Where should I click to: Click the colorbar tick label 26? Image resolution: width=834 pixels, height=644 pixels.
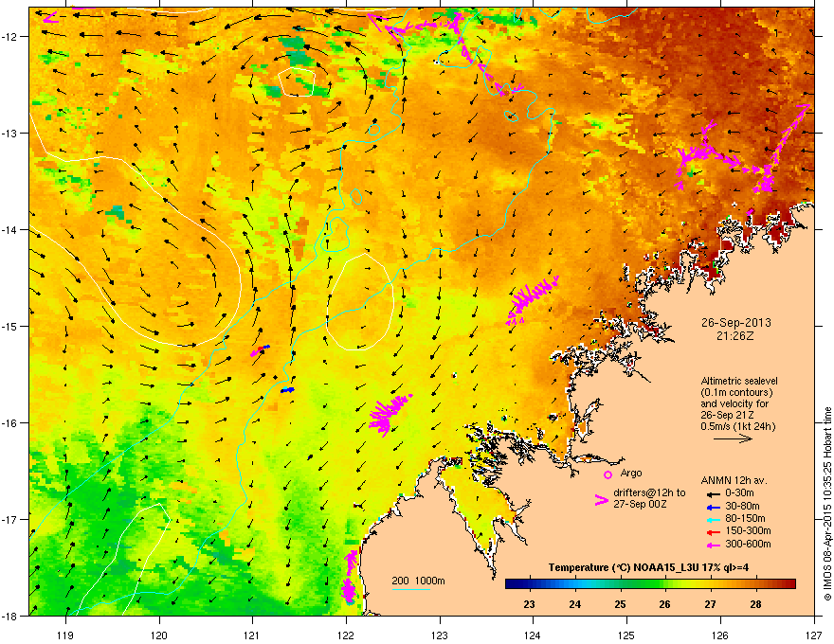click(665, 604)
